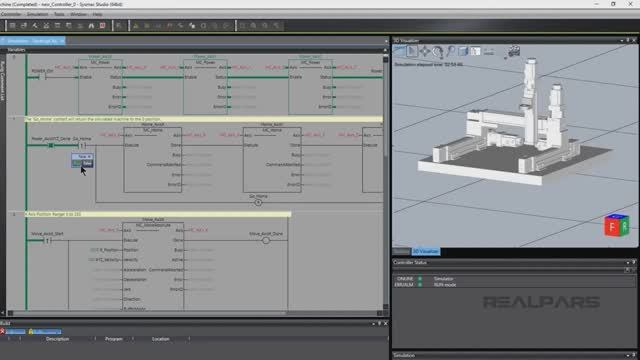640x360 pixels.
Task: Click the binoculars find icon in main toolbar
Action: (x=91, y=26)
